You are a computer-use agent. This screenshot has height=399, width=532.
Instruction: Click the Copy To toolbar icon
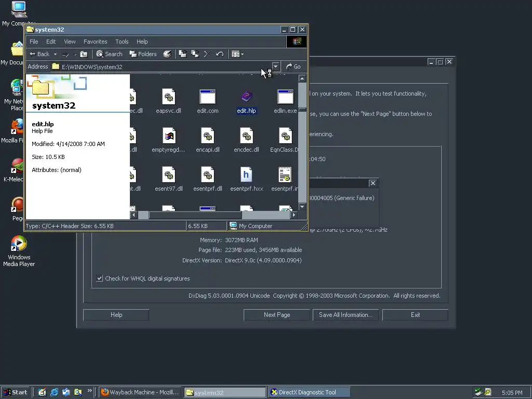(x=195, y=54)
